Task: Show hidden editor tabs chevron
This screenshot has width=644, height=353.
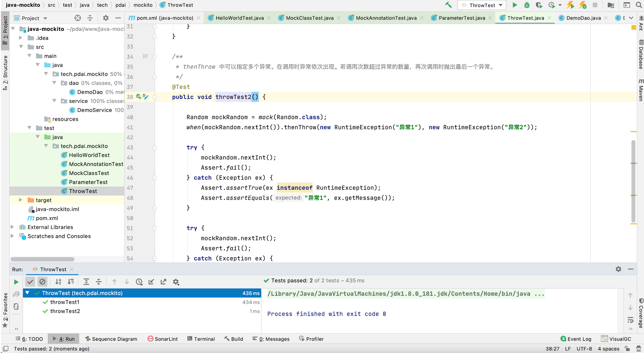Action: (631, 18)
